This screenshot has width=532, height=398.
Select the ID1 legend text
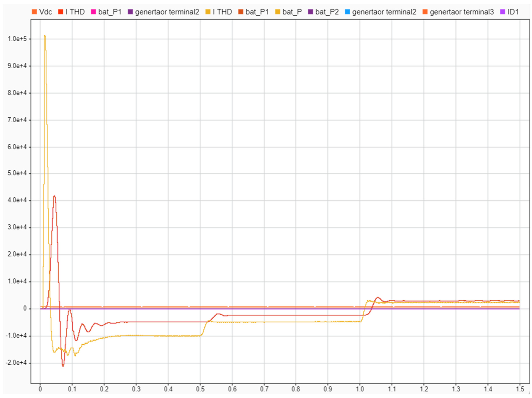[513, 12]
